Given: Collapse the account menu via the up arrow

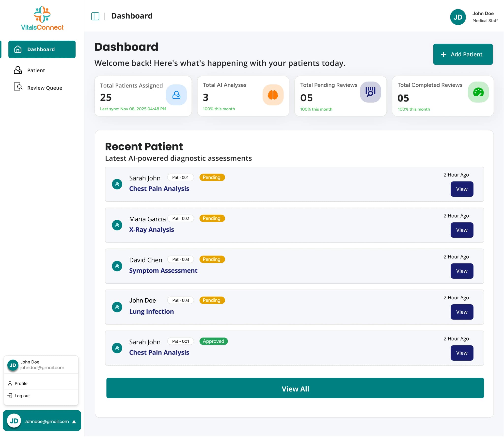Looking at the screenshot, I should coord(74,421).
